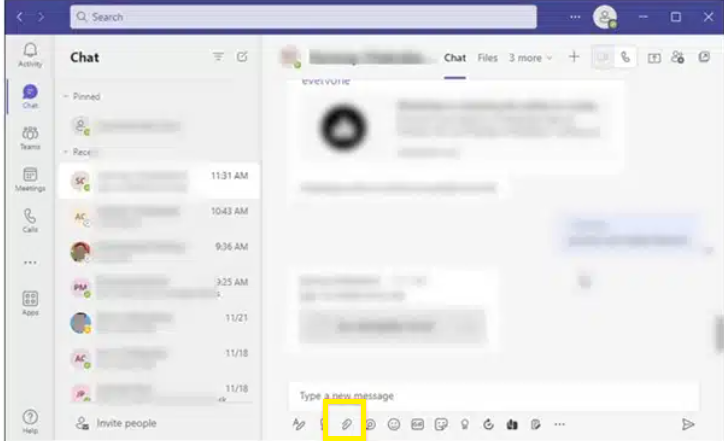The width and height of the screenshot is (724, 441).
Task: Open the Calls section in sidebar
Action: 30,220
